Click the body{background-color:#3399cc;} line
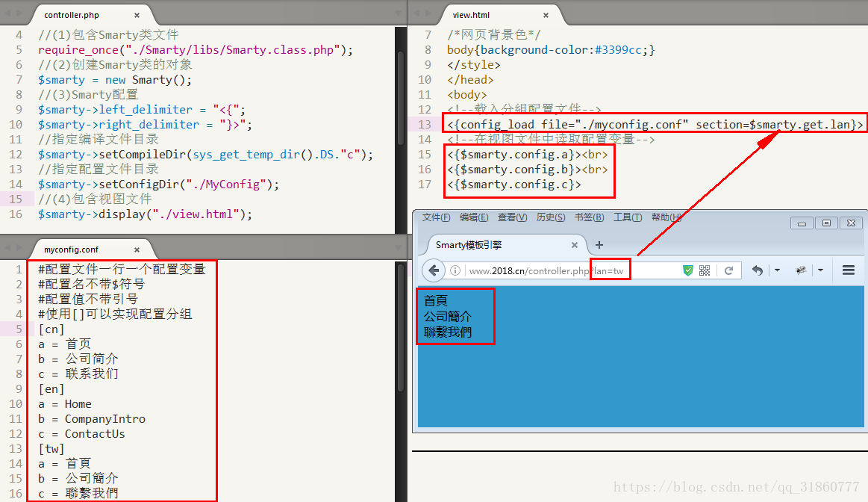Viewport: 868px width, 502px height. pyautogui.click(x=551, y=50)
